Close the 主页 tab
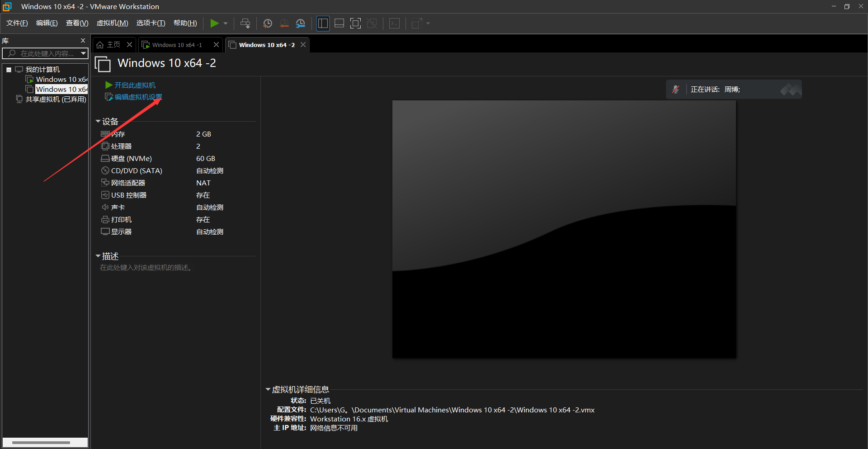This screenshot has width=868, height=449. point(129,44)
